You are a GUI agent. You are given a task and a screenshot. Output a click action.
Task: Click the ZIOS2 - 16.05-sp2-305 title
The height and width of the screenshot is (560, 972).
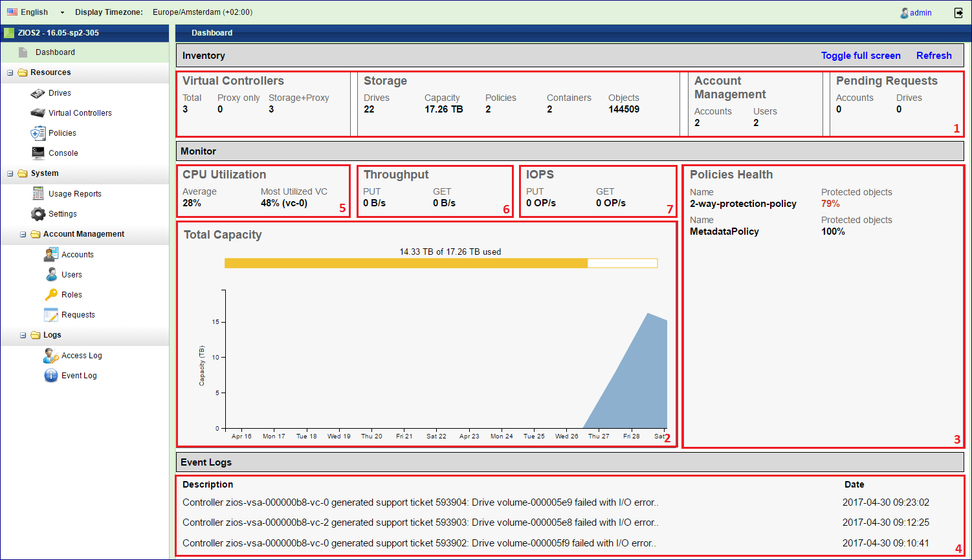coord(58,33)
